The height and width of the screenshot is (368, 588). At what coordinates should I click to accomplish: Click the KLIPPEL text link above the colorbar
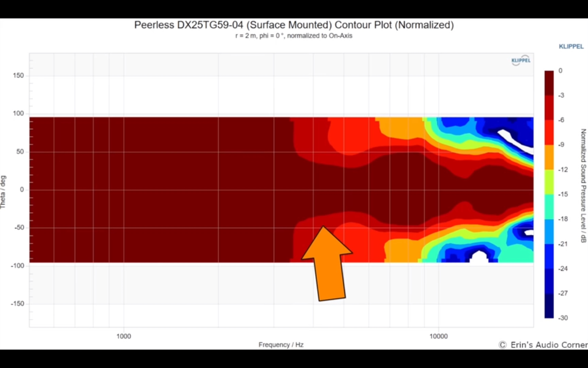(571, 47)
